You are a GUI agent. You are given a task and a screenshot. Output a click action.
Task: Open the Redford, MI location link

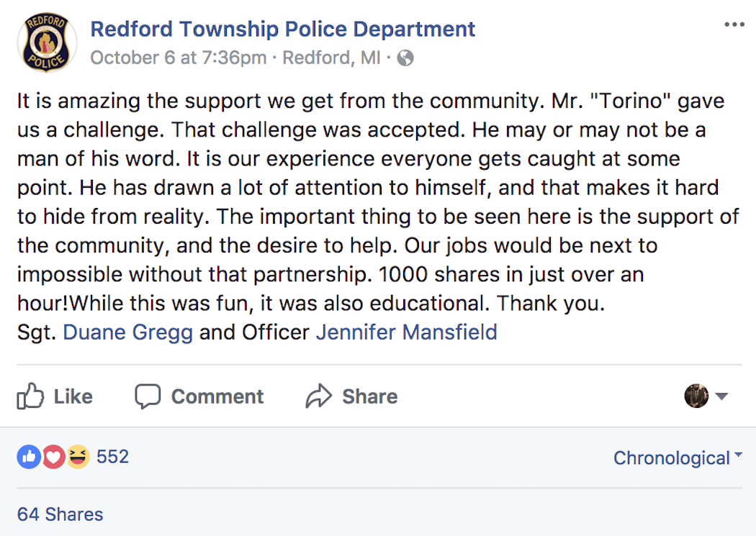[x=331, y=58]
